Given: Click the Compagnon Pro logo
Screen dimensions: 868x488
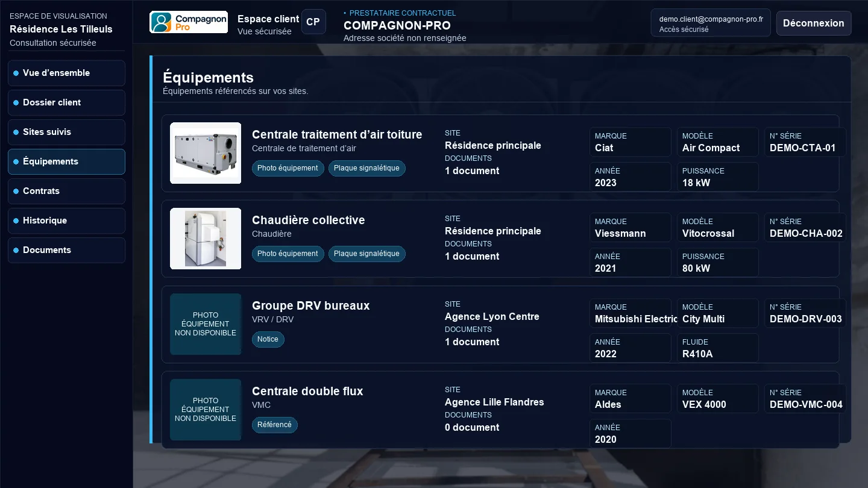Looking at the screenshot, I should tap(189, 22).
